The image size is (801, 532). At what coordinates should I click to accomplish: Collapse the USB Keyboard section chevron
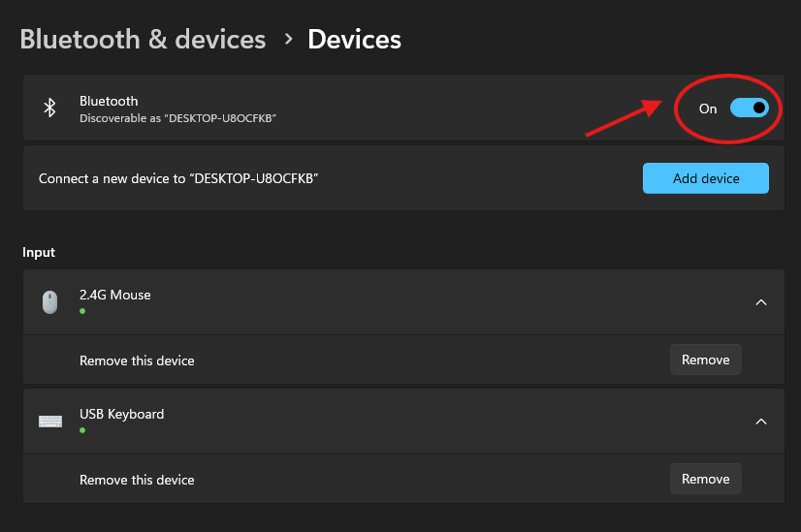[x=761, y=422]
